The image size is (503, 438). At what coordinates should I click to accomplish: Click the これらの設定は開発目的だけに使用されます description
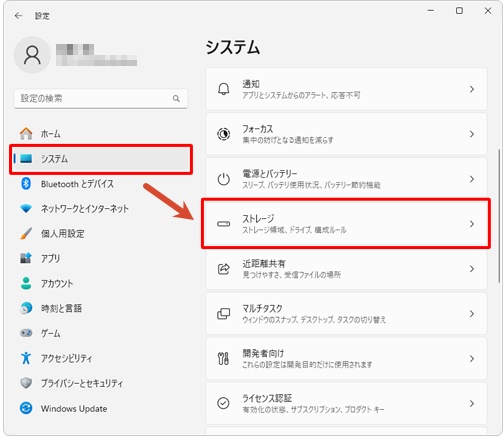(307, 365)
